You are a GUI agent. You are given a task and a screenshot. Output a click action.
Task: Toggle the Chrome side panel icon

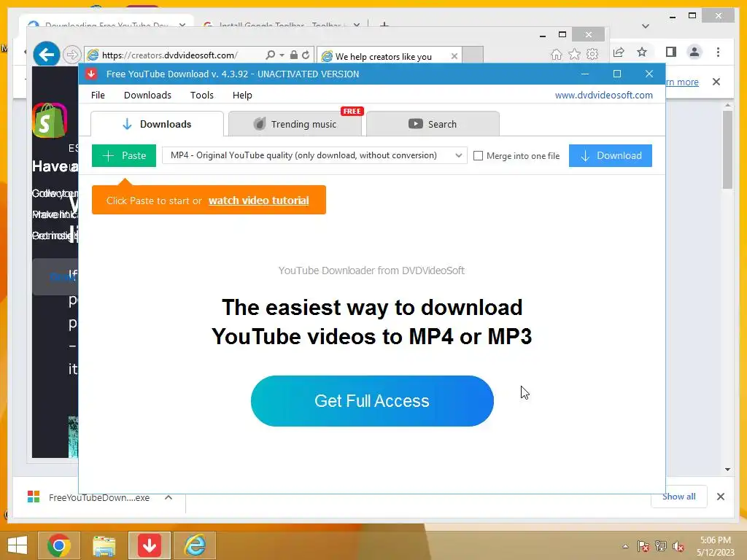tap(671, 52)
